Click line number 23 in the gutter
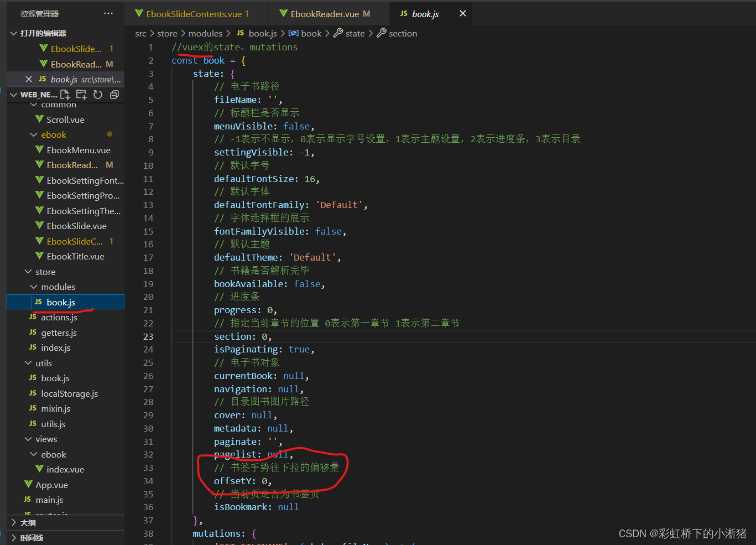The height and width of the screenshot is (545, 756). point(148,336)
